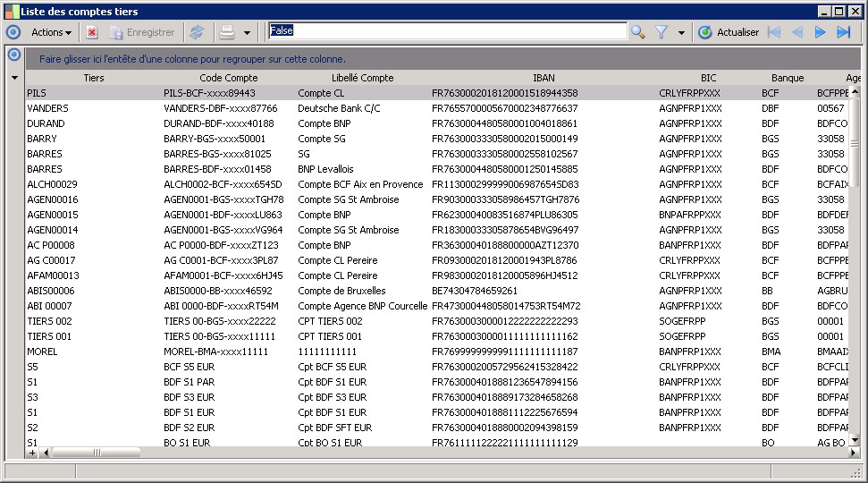This screenshot has height=483, width=868.
Task: Select the ALCH00029 tiers cell
Action: click(52, 184)
